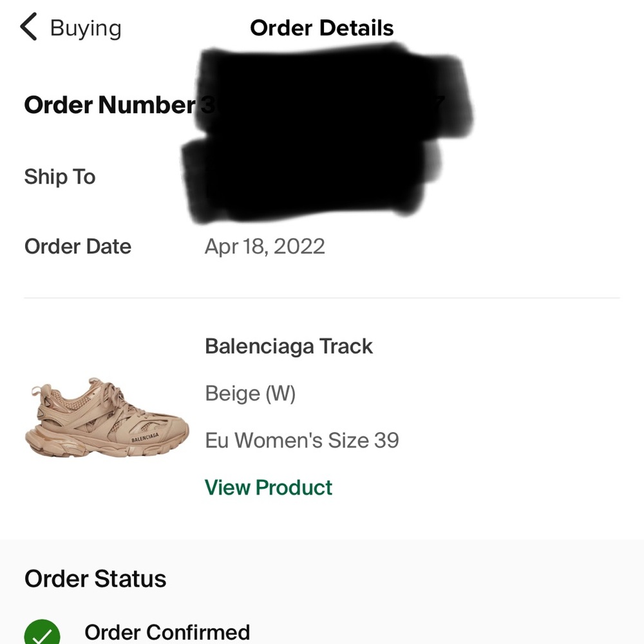Click the green Order Confirmed checkmark icon
This screenshot has width=644, height=644.
[x=42, y=634]
